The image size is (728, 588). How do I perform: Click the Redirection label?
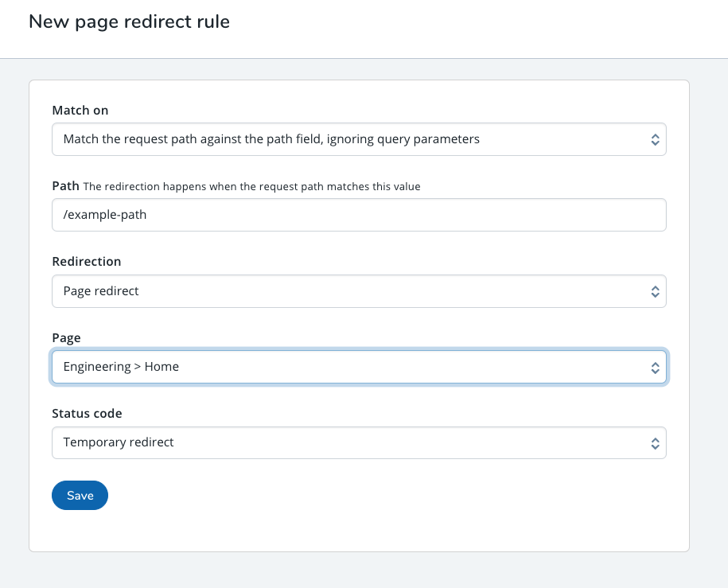click(x=86, y=261)
